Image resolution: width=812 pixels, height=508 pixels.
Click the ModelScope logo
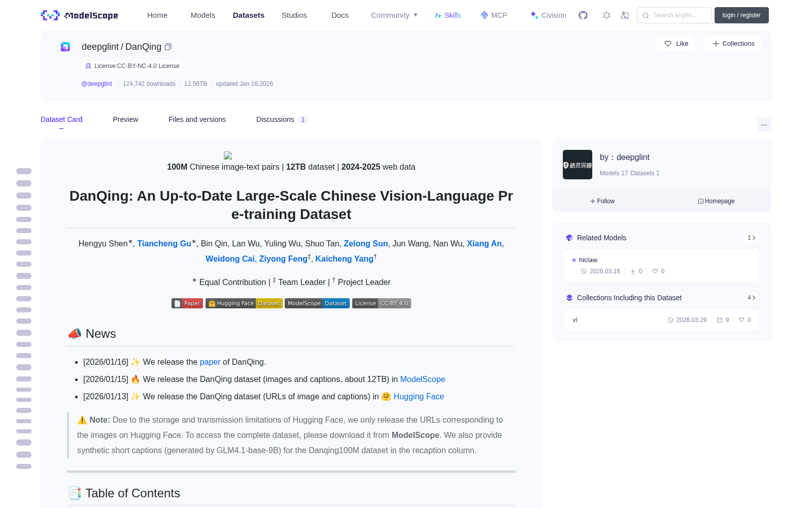tap(80, 15)
